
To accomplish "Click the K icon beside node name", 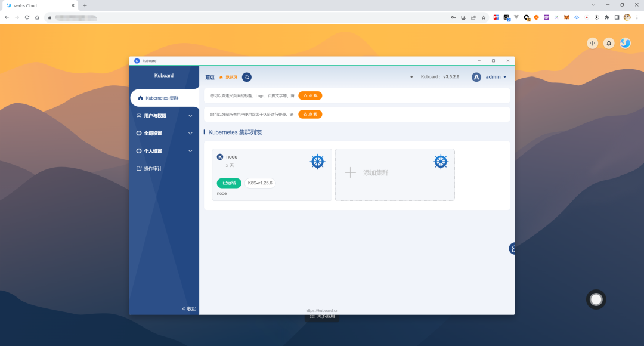I will [220, 157].
